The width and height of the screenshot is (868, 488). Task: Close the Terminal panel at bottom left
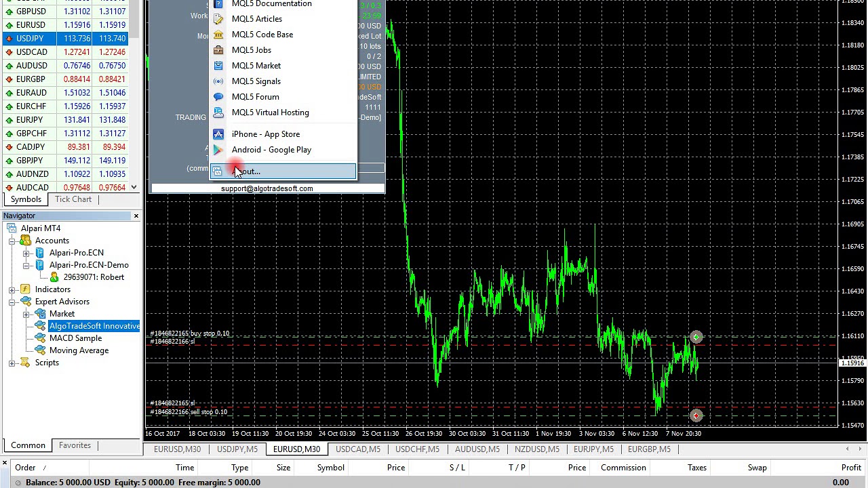tap(5, 464)
